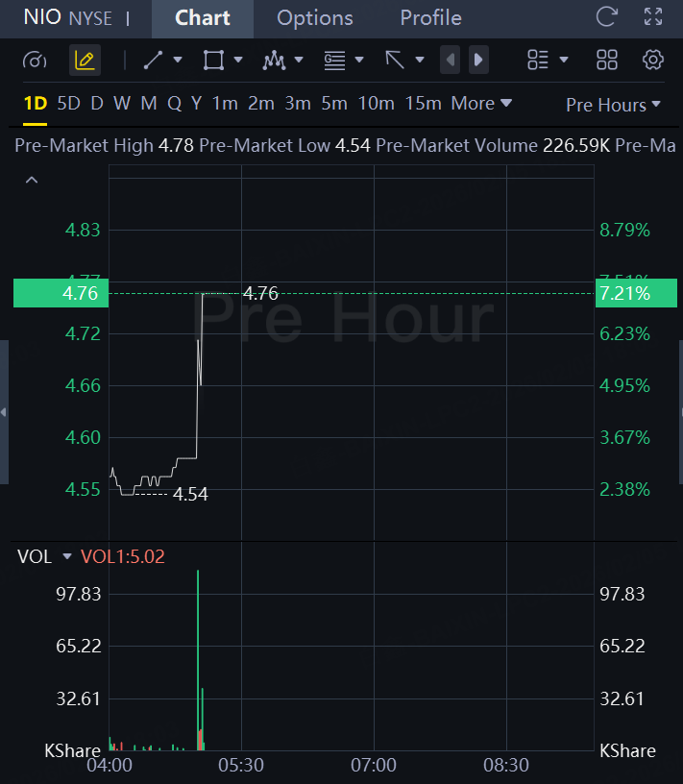Select the 1D timeframe
The height and width of the screenshot is (784, 683).
click(35, 104)
